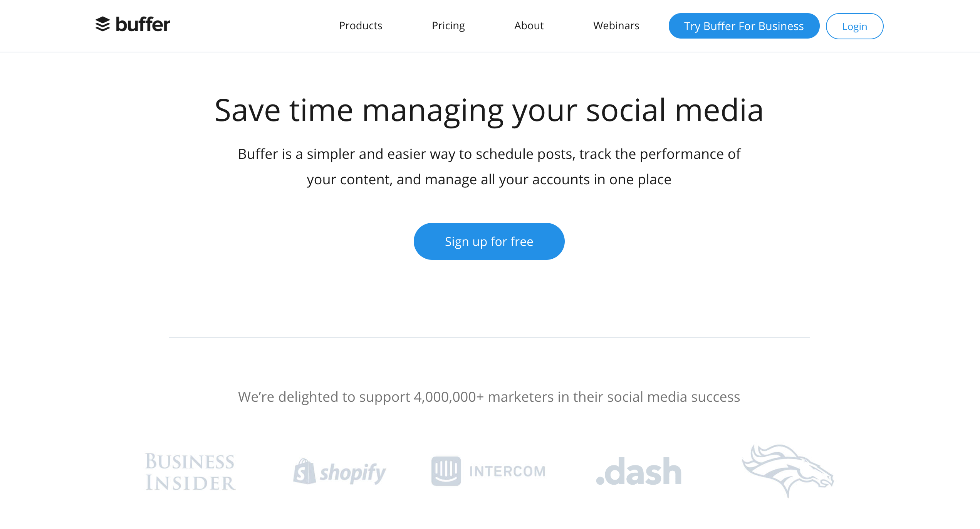Select the Shopify logo
This screenshot has width=980, height=529.
[340, 471]
